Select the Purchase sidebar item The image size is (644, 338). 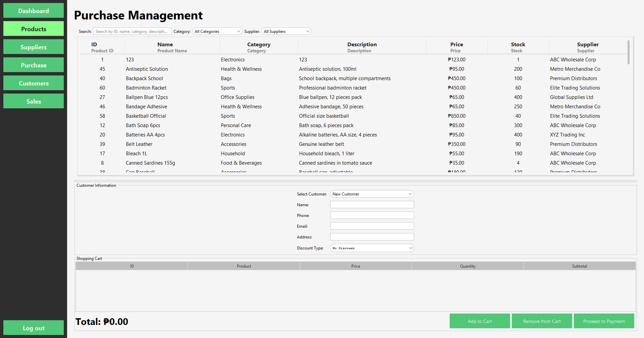pos(33,65)
